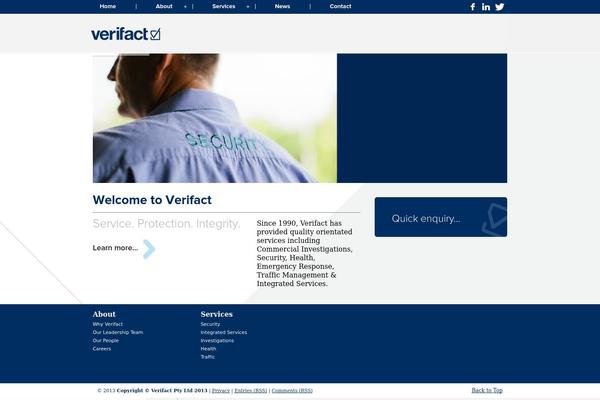Open the Contact menu item
600x400 pixels.
click(x=341, y=7)
